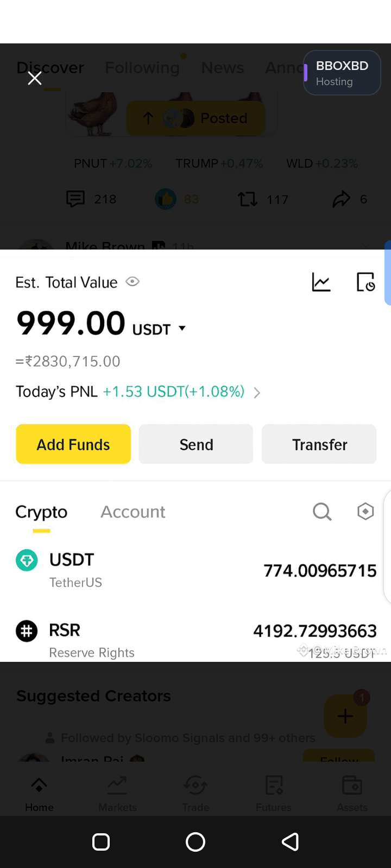The image size is (391, 868).
Task: Expand Today's PNL details chevron
Action: pyautogui.click(x=257, y=392)
